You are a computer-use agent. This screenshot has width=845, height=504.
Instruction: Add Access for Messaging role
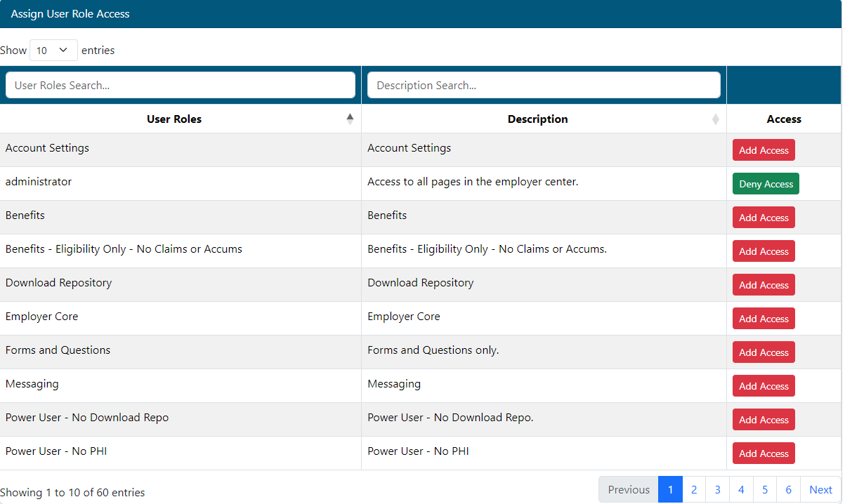tap(764, 386)
